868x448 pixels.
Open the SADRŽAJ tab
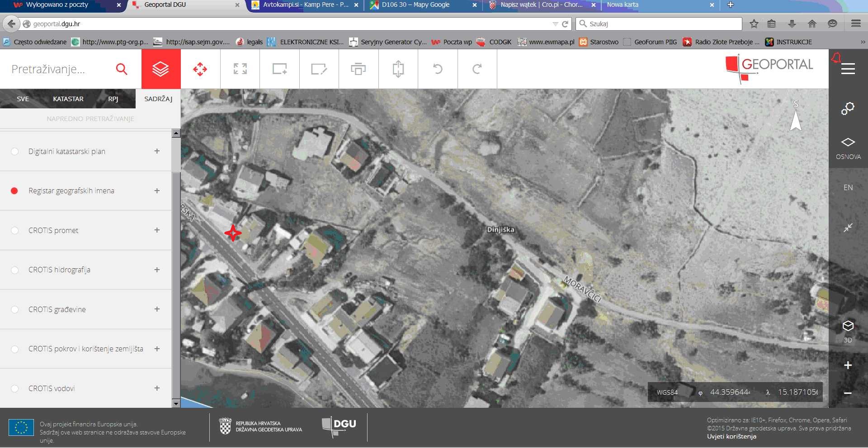click(x=158, y=99)
